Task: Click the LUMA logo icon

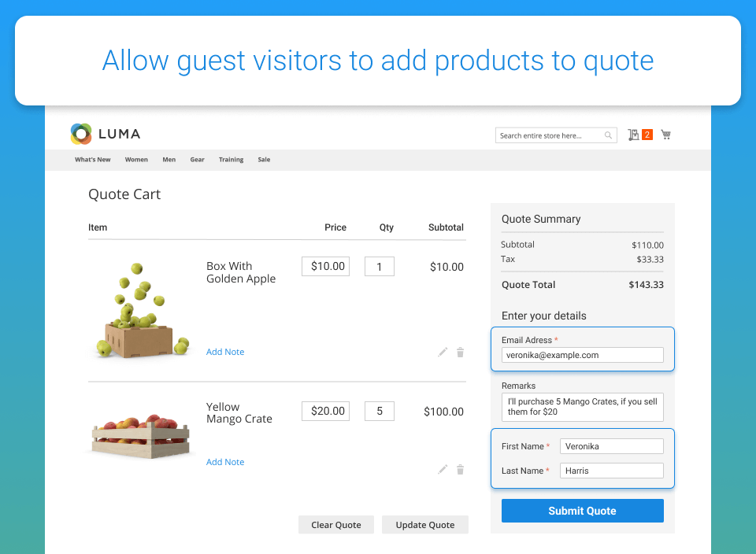Action: tap(81, 134)
